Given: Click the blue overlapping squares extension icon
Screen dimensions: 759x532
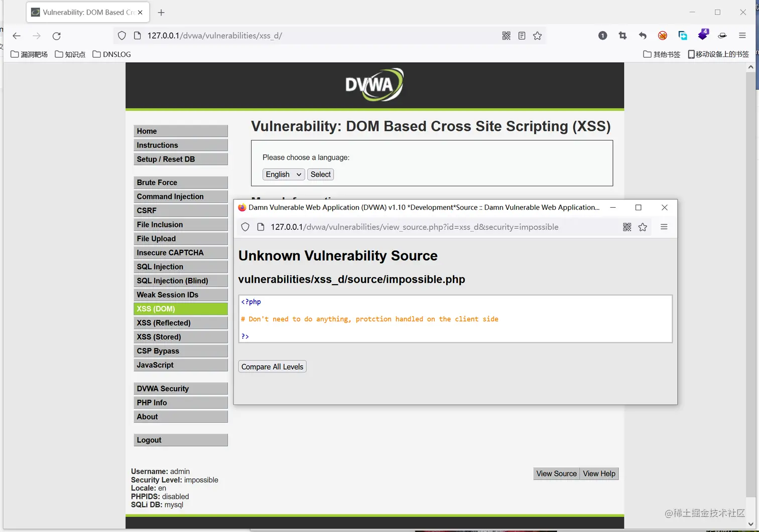Looking at the screenshot, I should [683, 36].
